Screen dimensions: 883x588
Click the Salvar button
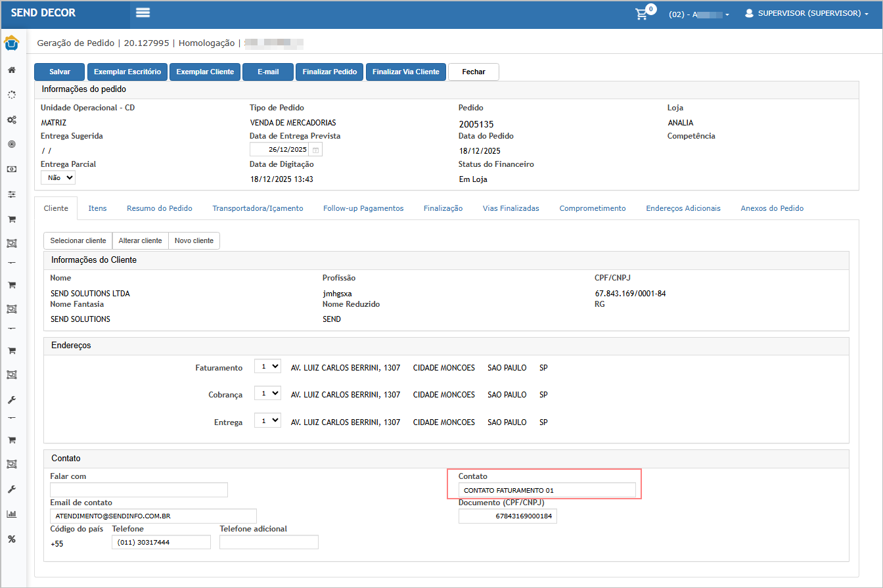click(x=60, y=72)
